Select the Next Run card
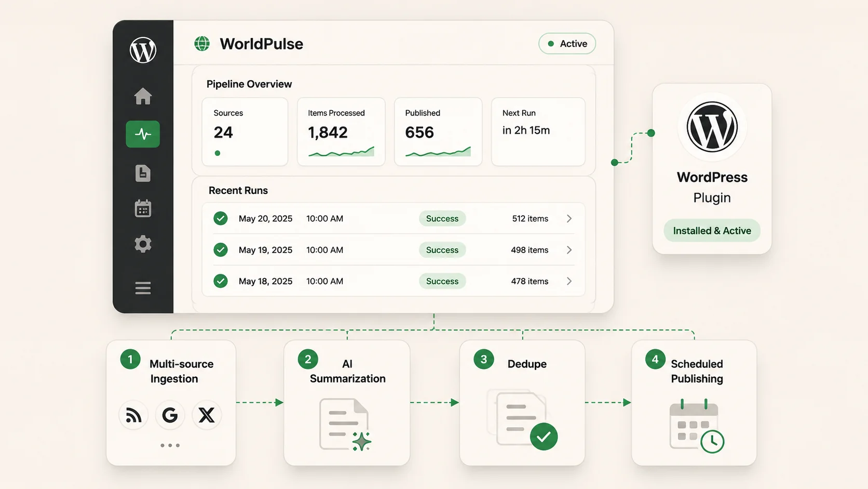Viewport: 868px width, 489px height. click(538, 132)
